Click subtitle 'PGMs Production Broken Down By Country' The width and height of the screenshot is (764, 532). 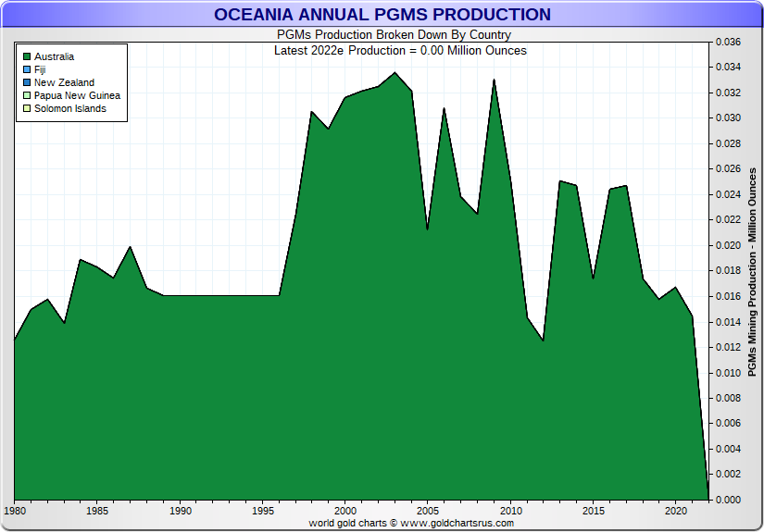[x=395, y=35]
